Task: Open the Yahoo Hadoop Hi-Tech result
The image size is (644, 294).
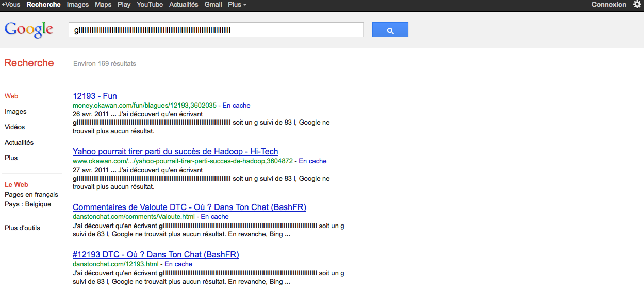Action: click(175, 152)
